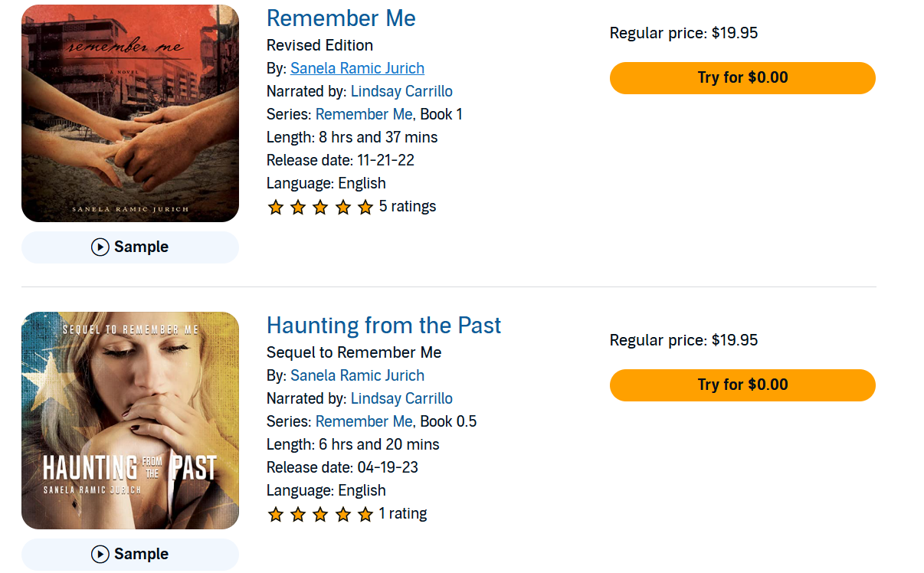The width and height of the screenshot is (924, 573).
Task: Open Haunting from the Past cover thumbnail
Action: [130, 421]
